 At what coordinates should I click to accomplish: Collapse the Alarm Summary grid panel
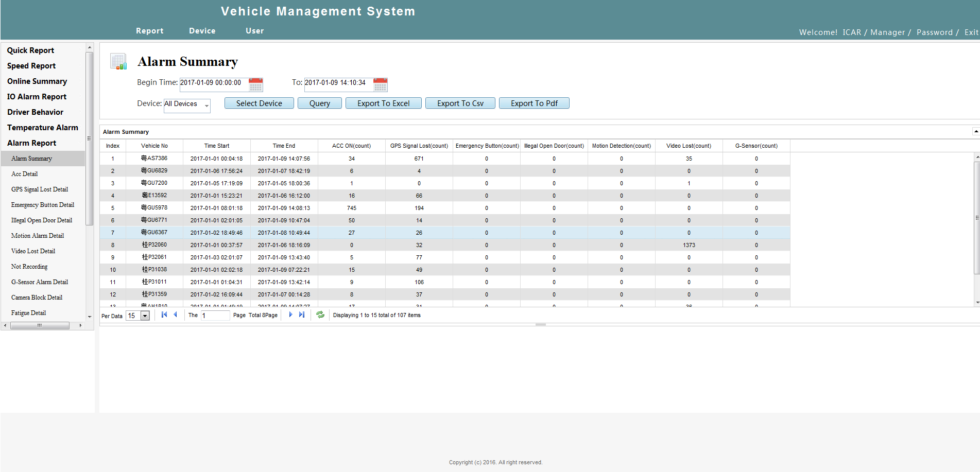[x=975, y=131]
